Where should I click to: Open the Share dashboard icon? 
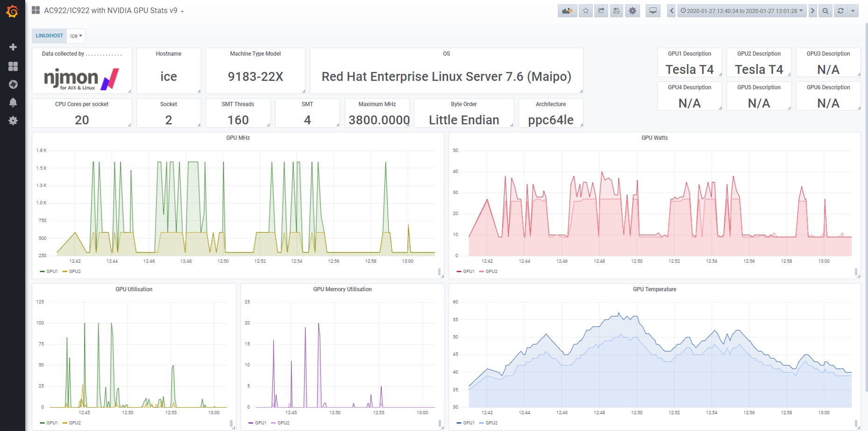tap(601, 11)
